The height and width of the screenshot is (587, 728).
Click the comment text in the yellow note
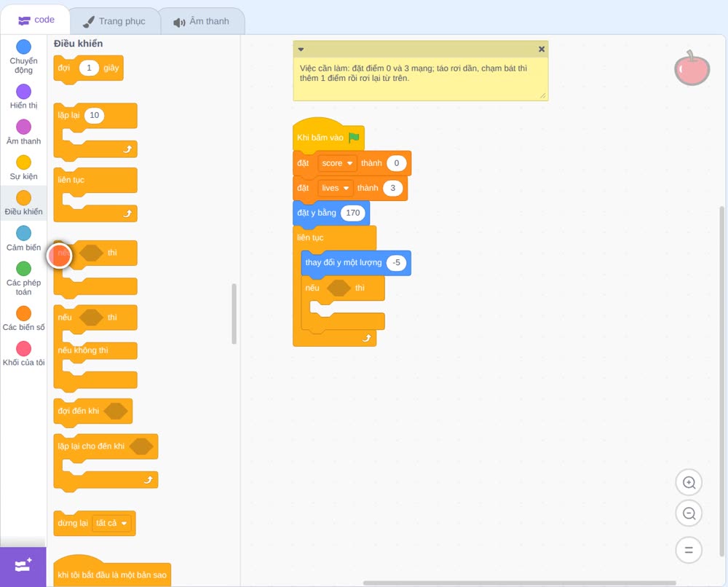click(x=414, y=74)
